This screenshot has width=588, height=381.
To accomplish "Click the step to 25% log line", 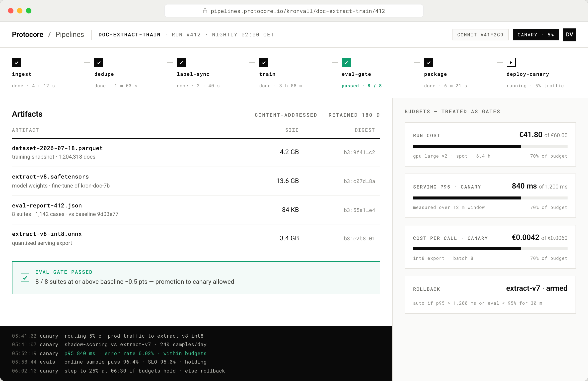I will pyautogui.click(x=118, y=371).
